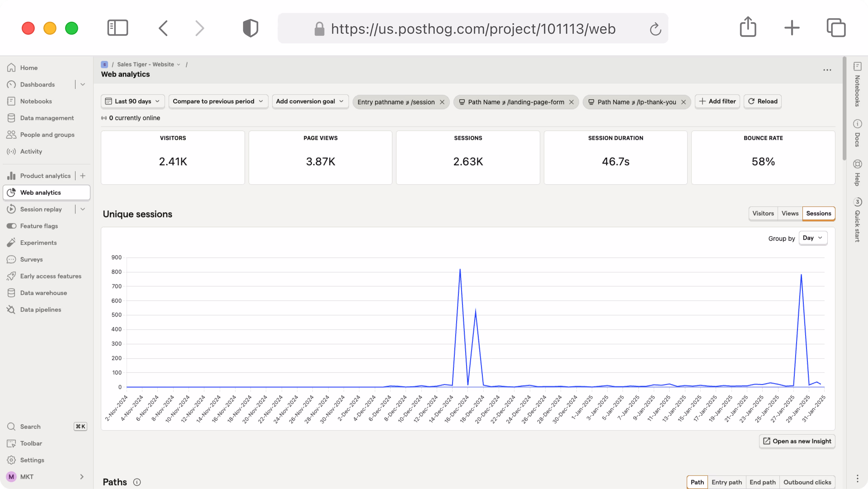The width and height of the screenshot is (868, 489).
Task: Reload the page from address bar
Action: (x=655, y=29)
